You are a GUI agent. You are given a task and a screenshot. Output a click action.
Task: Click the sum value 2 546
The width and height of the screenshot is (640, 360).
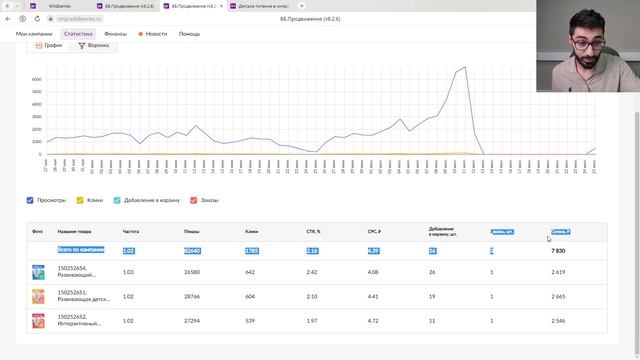558,321
